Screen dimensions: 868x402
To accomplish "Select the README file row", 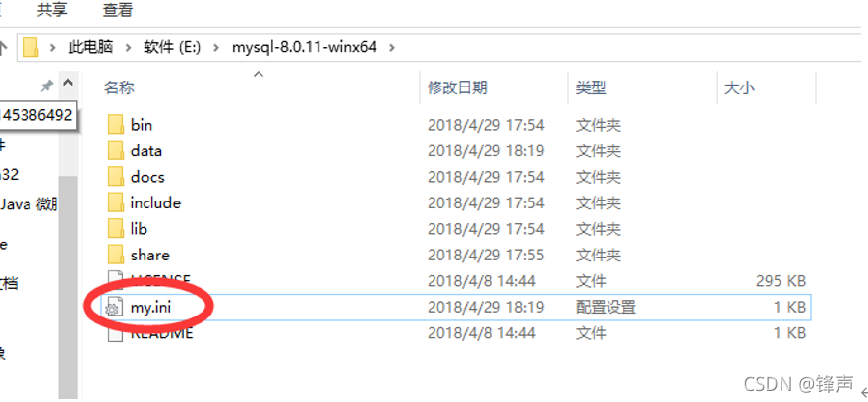I will point(457,333).
